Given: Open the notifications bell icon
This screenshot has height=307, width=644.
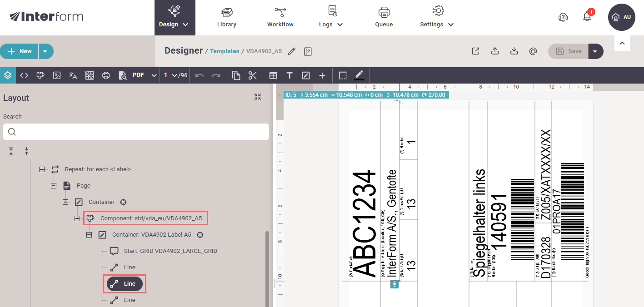Looking at the screenshot, I should (x=587, y=17).
